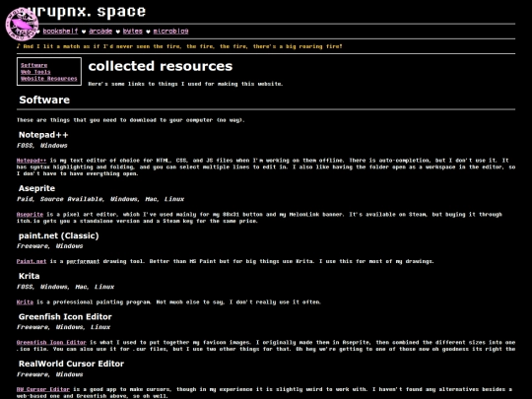532x399 pixels.
Task: Visit the RW Cursor Editor link
Action: (43, 389)
